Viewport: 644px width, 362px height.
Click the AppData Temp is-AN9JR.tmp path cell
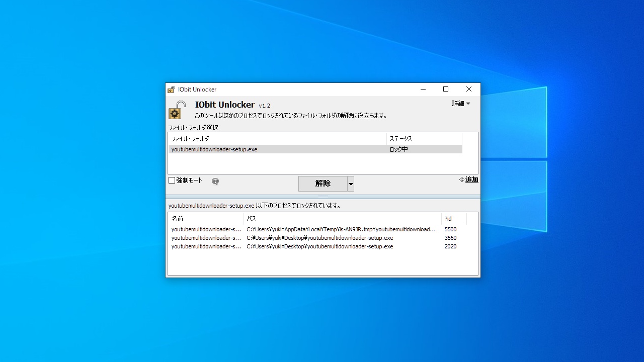pyautogui.click(x=341, y=229)
